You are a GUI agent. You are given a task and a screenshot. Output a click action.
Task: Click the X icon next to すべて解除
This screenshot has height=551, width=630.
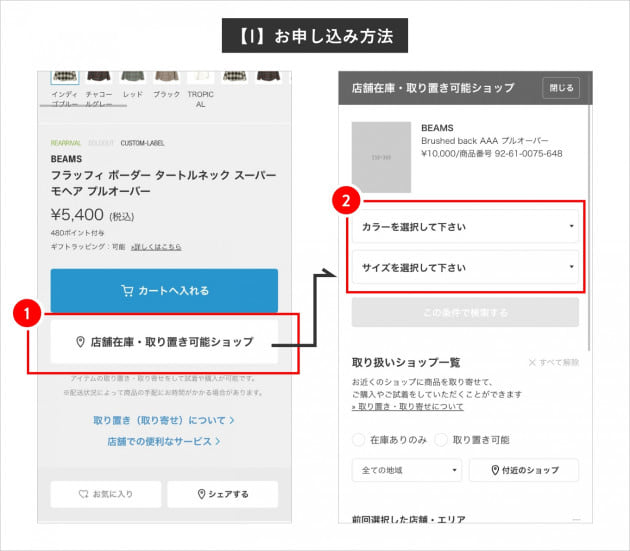pos(532,362)
